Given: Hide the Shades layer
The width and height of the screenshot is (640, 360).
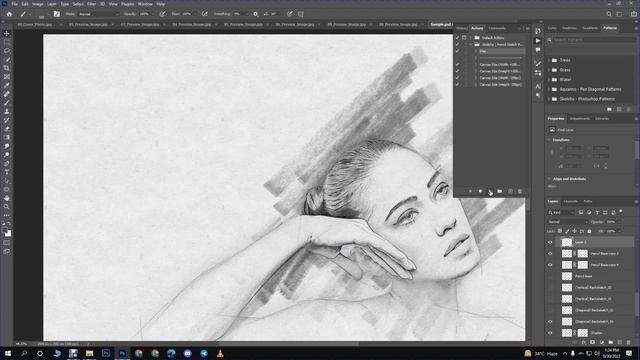Looking at the screenshot, I should click(550, 333).
